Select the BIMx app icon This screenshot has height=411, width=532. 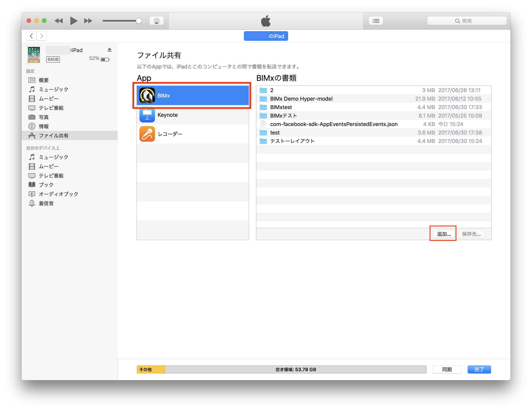pyautogui.click(x=147, y=95)
